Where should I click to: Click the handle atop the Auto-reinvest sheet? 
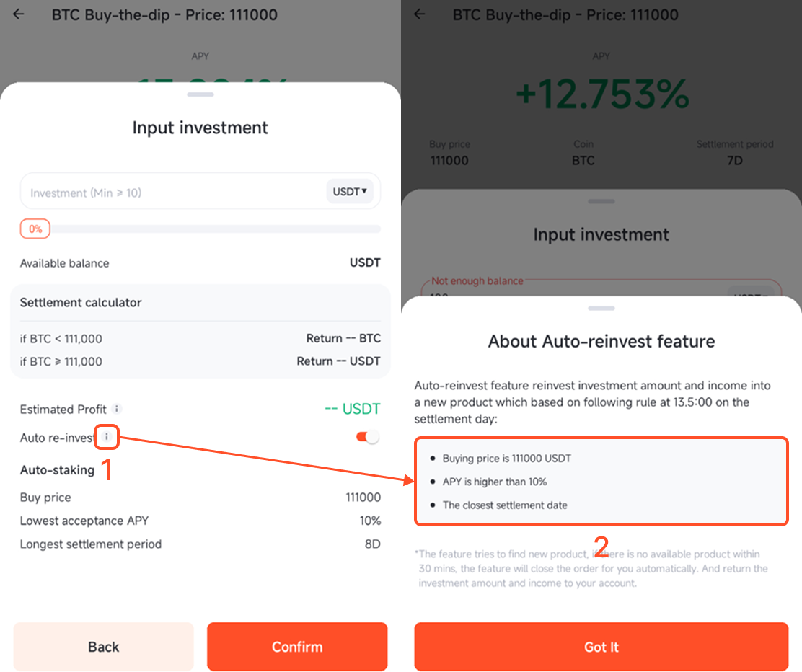click(601, 308)
